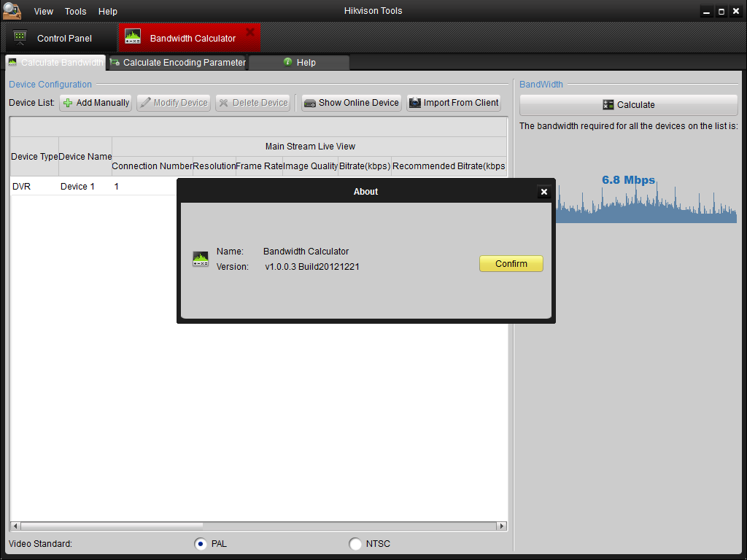Click the Bitrate(kbps) column header

[365, 166]
